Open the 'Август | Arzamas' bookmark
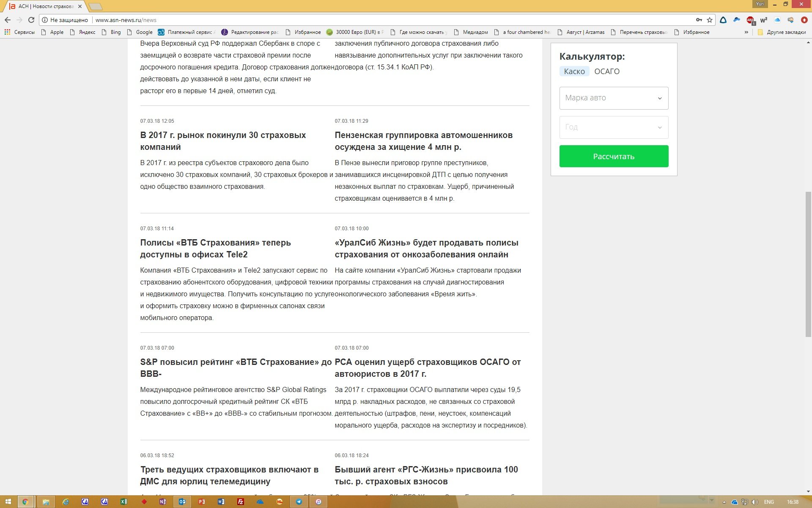 [x=581, y=32]
